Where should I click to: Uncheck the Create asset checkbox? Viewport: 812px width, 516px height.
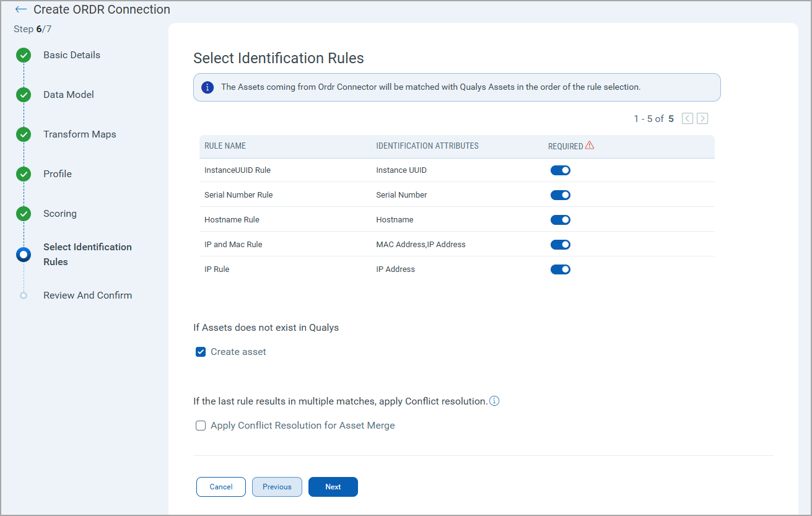click(x=200, y=351)
